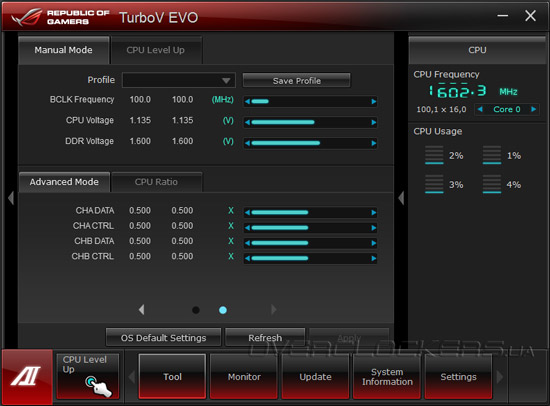Click the CHB CTRL slider bar
The image size is (550, 406).
click(x=310, y=258)
